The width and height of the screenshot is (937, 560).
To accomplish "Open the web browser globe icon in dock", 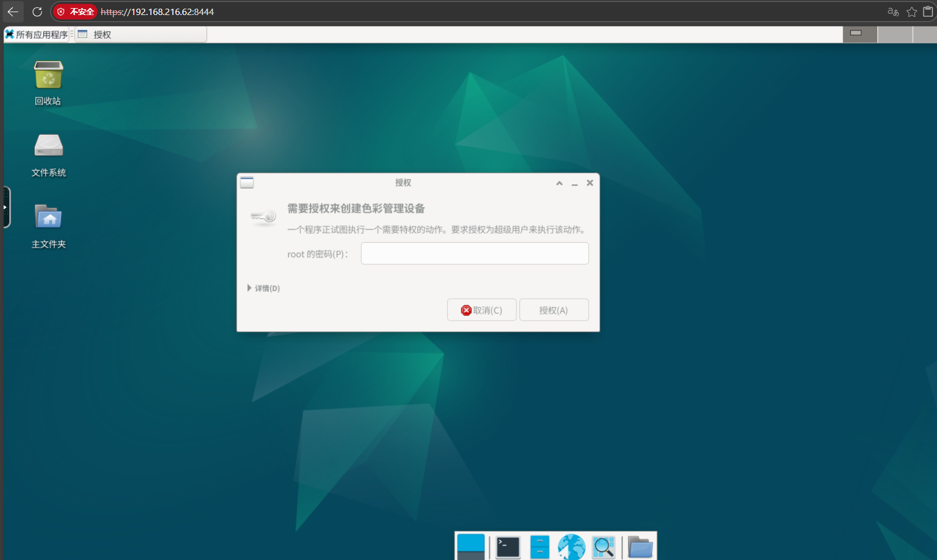I will [x=571, y=547].
